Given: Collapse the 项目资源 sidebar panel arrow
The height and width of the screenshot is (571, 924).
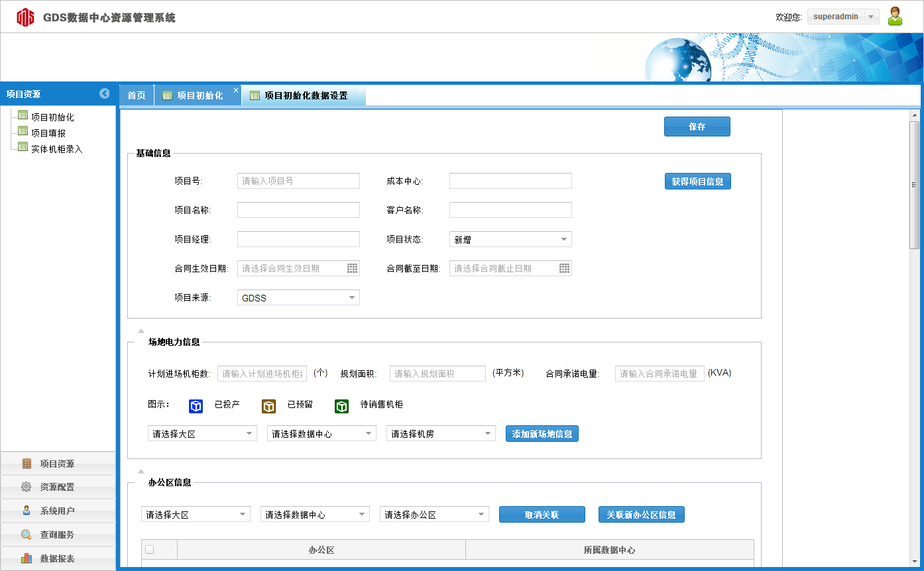Looking at the screenshot, I should [104, 94].
